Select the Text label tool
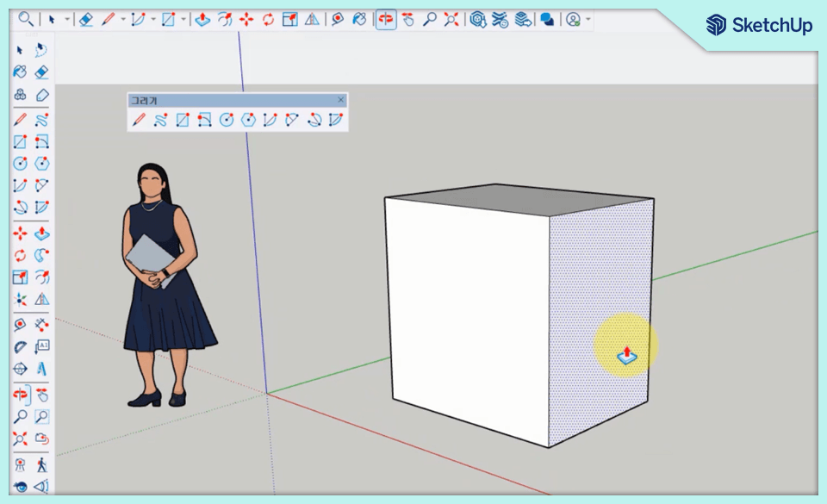Image resolution: width=827 pixels, height=504 pixels. 41,346
